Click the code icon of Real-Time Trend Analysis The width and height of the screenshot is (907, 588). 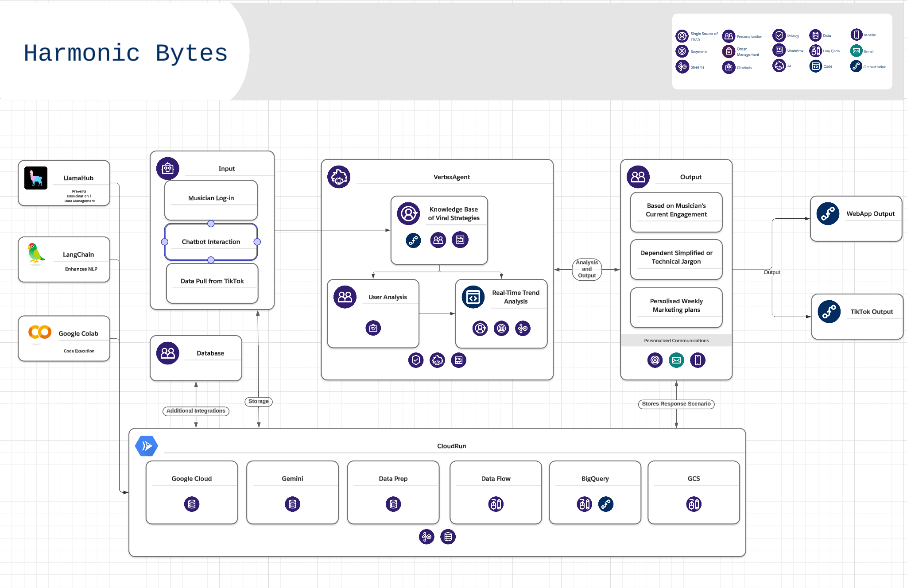pyautogui.click(x=473, y=297)
